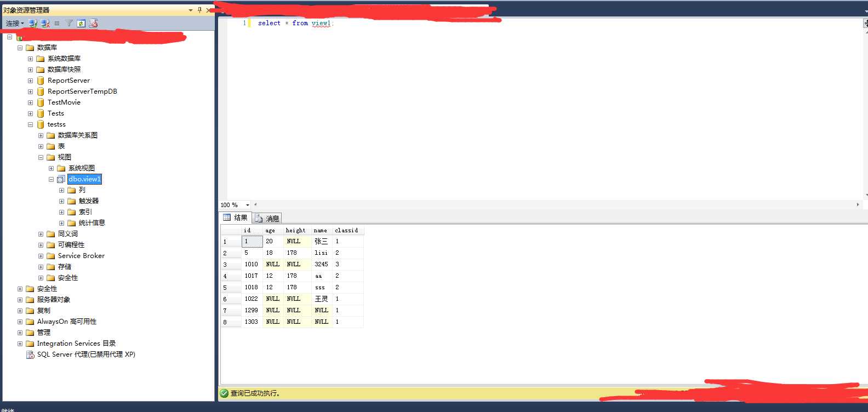Screen dimensions: 868x412
Task: Collapse the dbo.view1 node
Action: tap(51, 179)
